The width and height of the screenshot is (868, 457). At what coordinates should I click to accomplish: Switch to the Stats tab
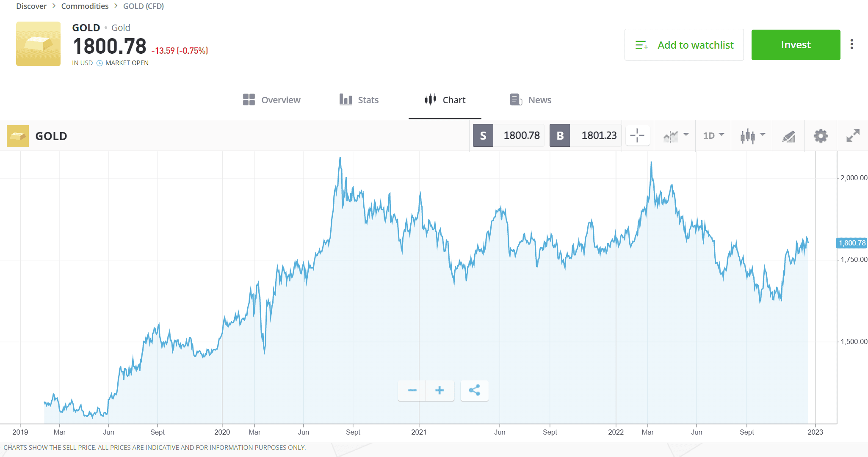pos(359,100)
